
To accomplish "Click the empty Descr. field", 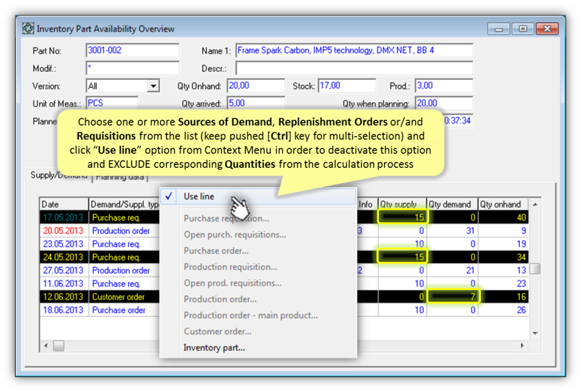I will pyautogui.click(x=354, y=68).
